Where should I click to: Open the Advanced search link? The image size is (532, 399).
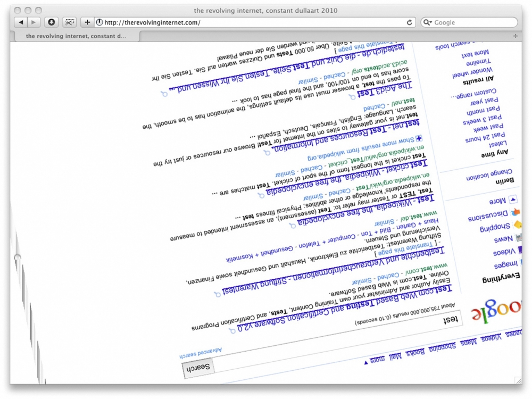click(201, 353)
